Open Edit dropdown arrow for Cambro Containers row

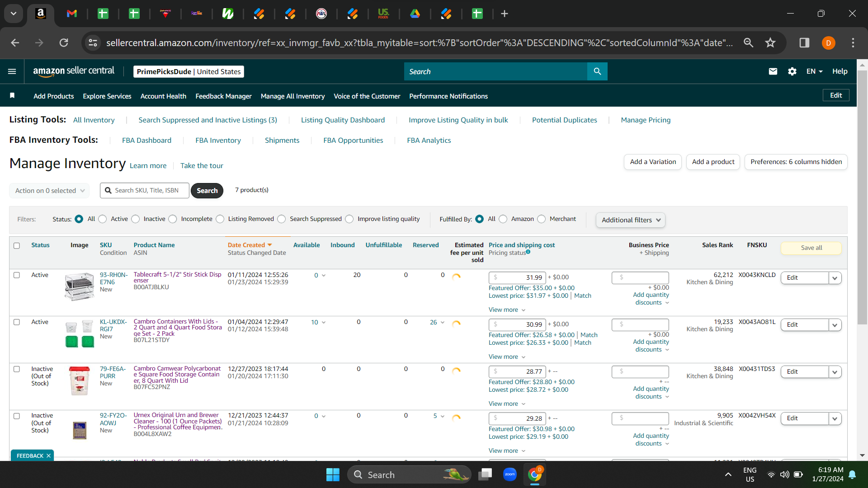(x=835, y=325)
